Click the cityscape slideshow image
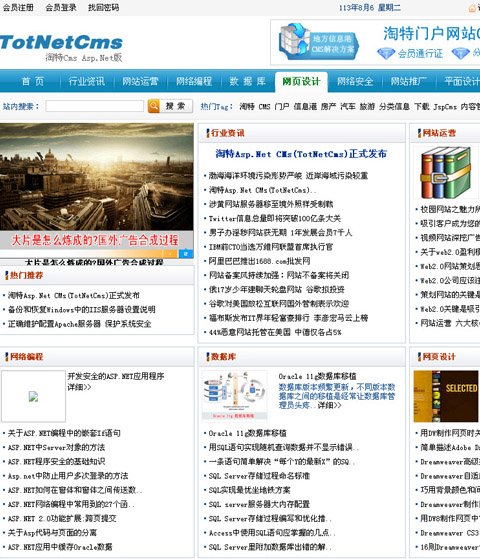 (97, 177)
